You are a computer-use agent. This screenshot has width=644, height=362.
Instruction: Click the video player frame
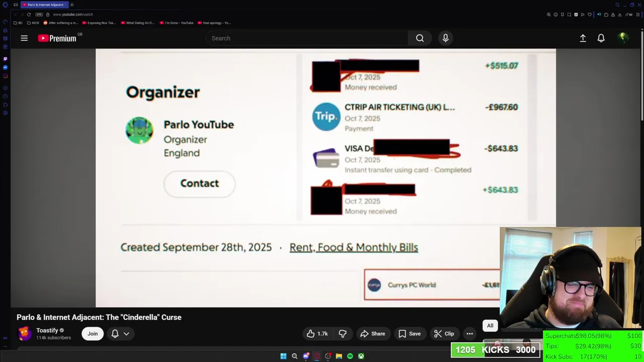pos(326,178)
